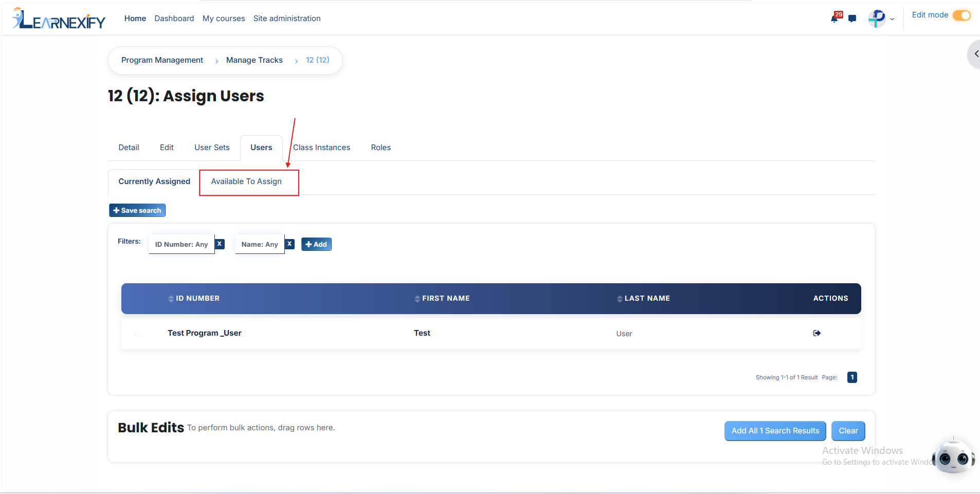Click the assign arrow icon for Test user
The image size is (980, 494).
pyautogui.click(x=816, y=333)
